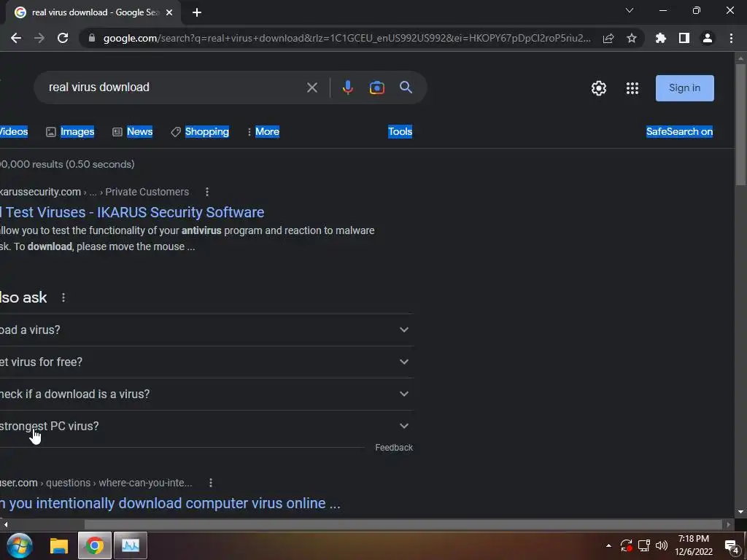The image size is (747, 560).
Task: Close the 'real virus download' tab
Action: (x=169, y=12)
